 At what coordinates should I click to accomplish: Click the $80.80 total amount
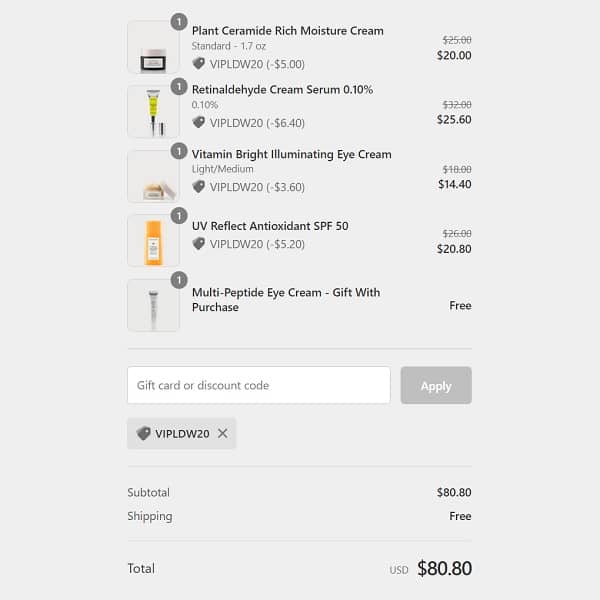(x=444, y=569)
